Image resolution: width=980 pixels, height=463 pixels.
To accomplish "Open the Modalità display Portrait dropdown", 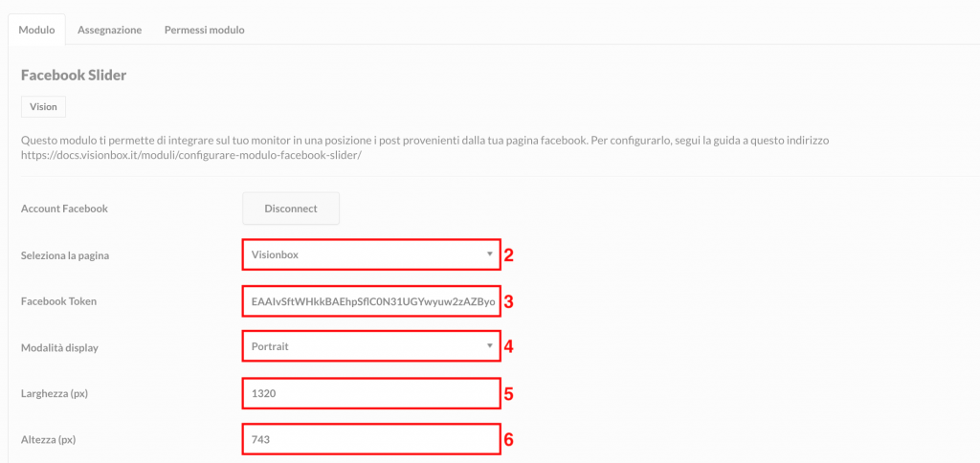I will [x=371, y=346].
